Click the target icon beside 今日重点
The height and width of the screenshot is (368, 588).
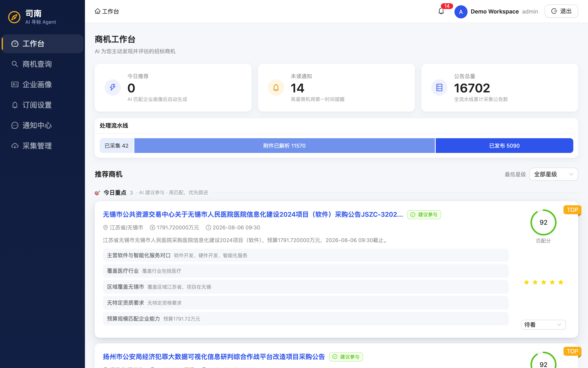pyautogui.click(x=97, y=193)
